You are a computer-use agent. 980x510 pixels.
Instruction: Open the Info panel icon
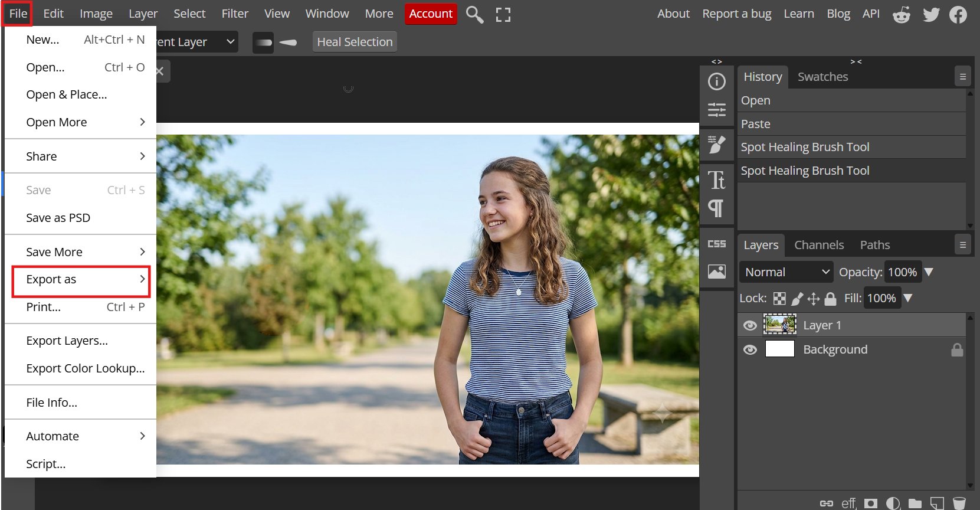717,81
